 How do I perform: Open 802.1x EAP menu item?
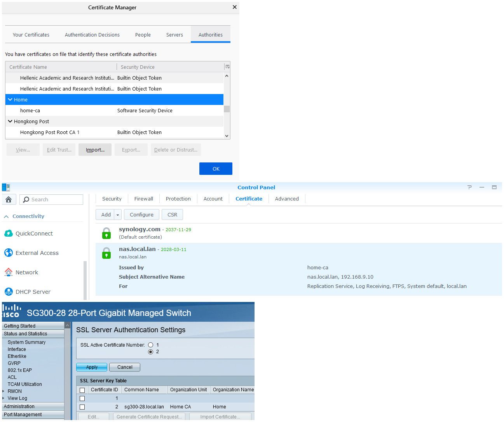20,370
